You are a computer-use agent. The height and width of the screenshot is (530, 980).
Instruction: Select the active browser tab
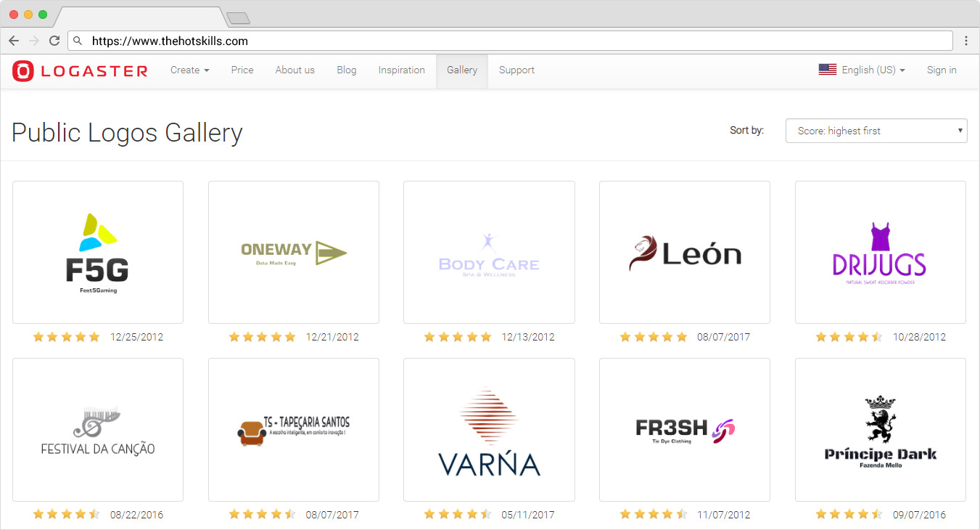(x=141, y=17)
